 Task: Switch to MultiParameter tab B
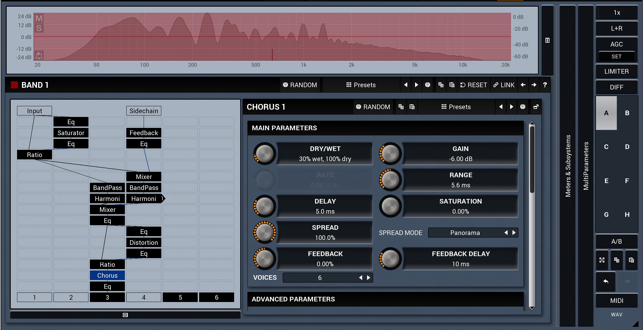(627, 113)
